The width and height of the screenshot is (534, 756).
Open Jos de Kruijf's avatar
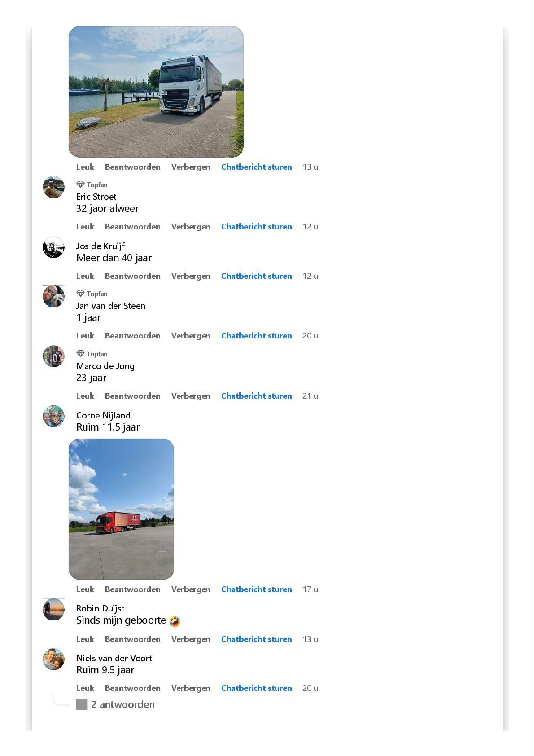[53, 247]
